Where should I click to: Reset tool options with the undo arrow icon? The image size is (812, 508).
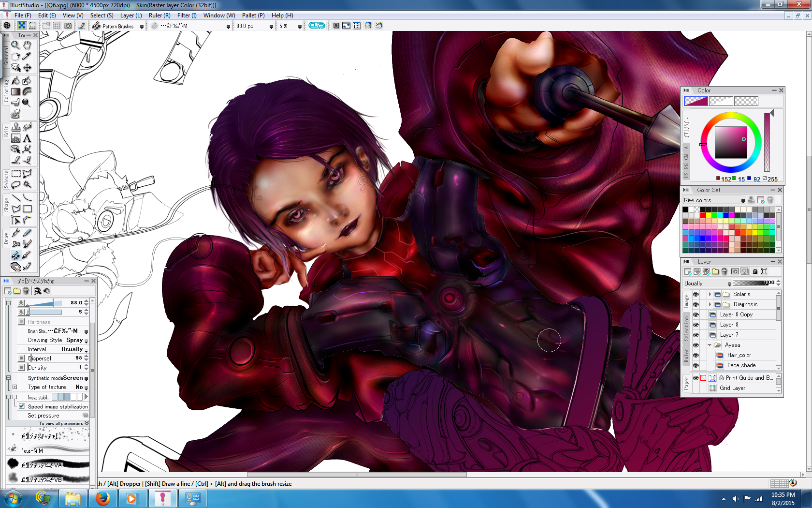47,291
